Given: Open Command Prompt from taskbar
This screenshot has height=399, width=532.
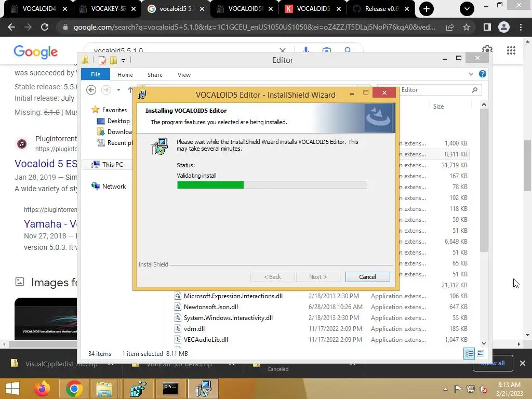Looking at the screenshot, I should [170, 389].
